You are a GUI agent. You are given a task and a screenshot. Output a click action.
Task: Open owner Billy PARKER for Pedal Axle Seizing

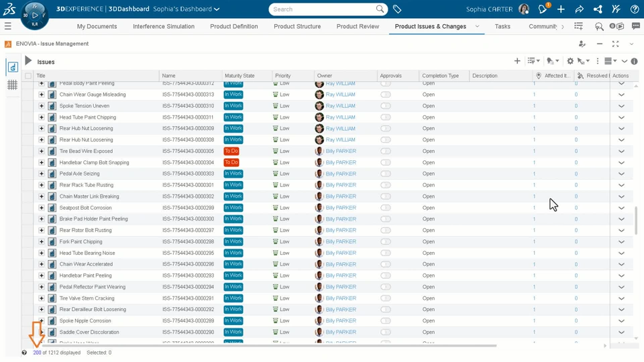(x=341, y=174)
